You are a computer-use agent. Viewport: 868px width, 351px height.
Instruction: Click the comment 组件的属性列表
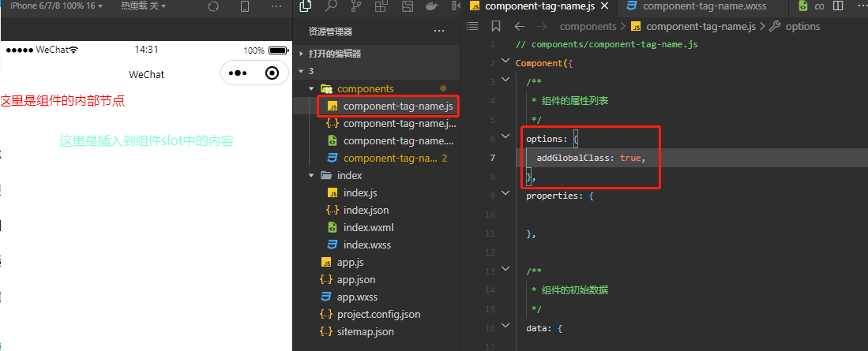575,101
